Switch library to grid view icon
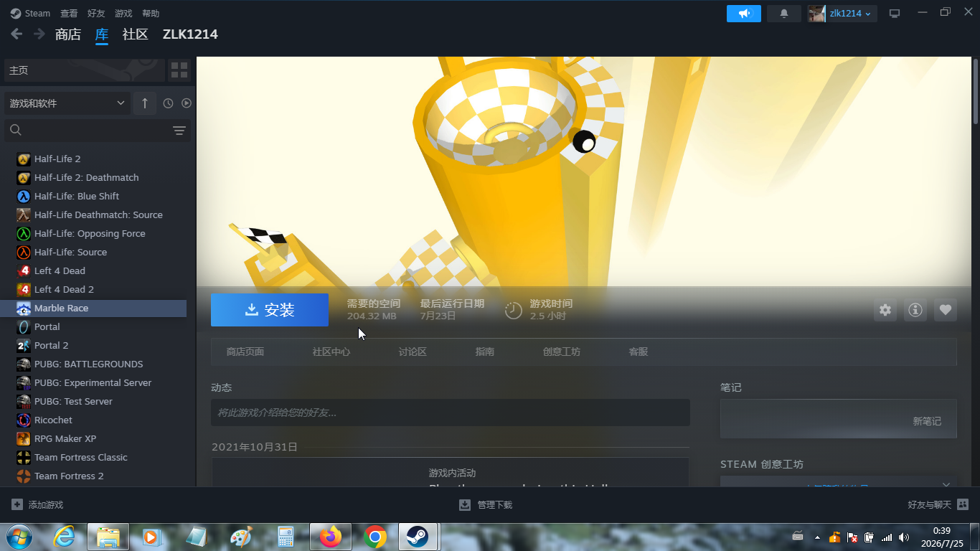 click(x=179, y=70)
